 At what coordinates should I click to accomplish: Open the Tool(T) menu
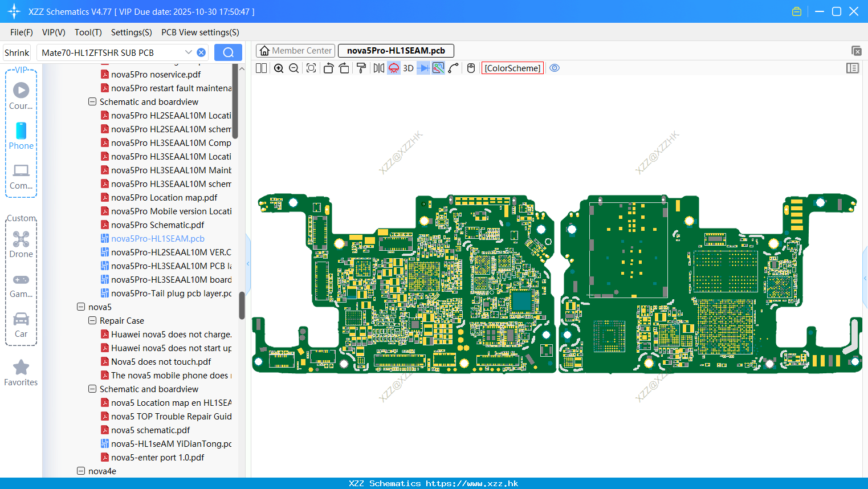pos(88,32)
